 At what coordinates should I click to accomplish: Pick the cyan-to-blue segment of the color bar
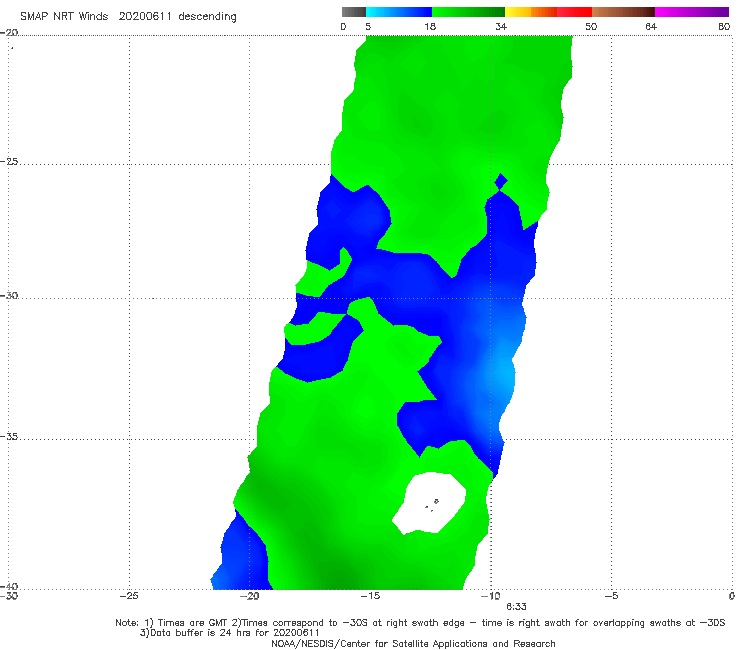pyautogui.click(x=399, y=12)
